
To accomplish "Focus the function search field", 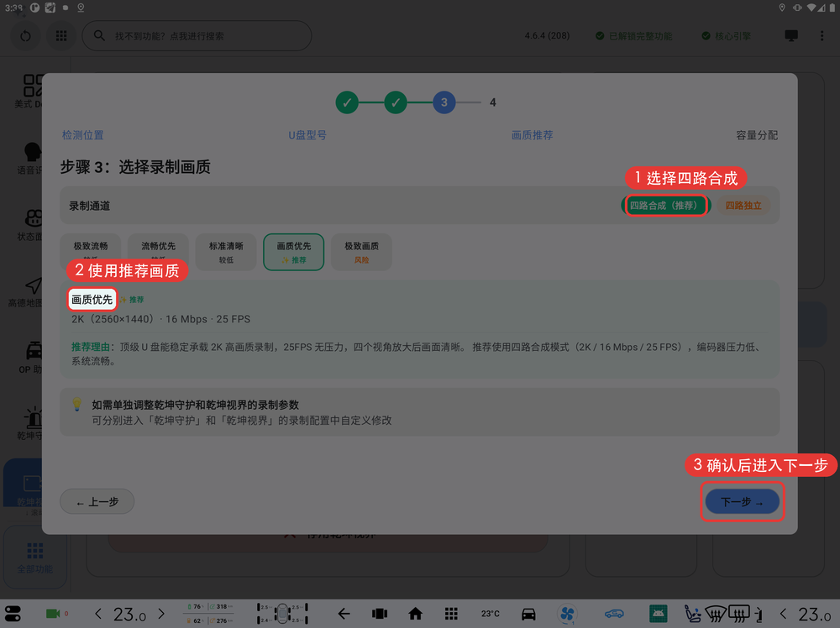I will [197, 36].
